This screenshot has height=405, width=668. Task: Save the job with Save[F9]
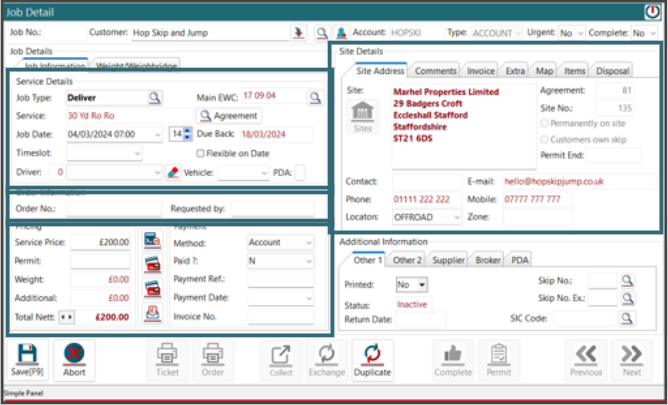pyautogui.click(x=27, y=360)
